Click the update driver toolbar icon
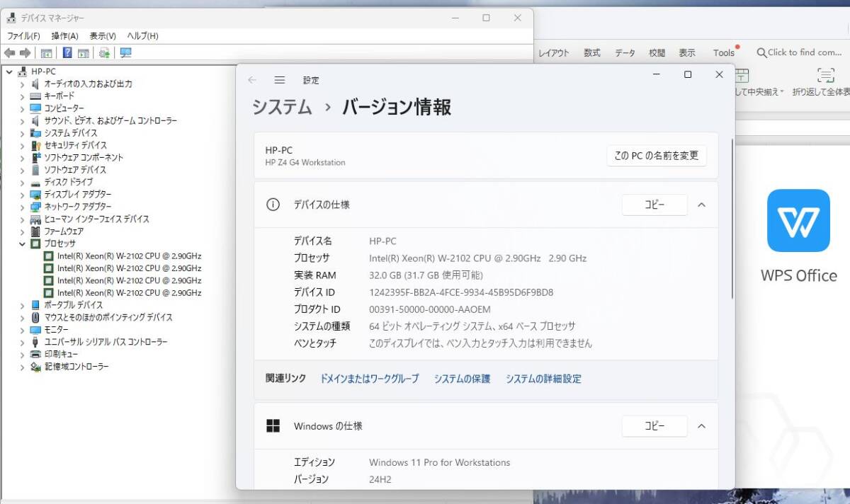 (104, 53)
